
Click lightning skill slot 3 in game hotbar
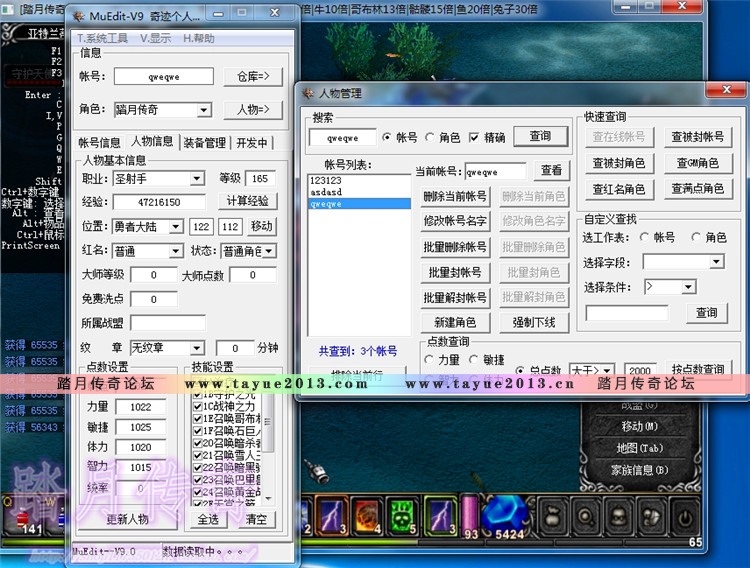click(x=333, y=516)
